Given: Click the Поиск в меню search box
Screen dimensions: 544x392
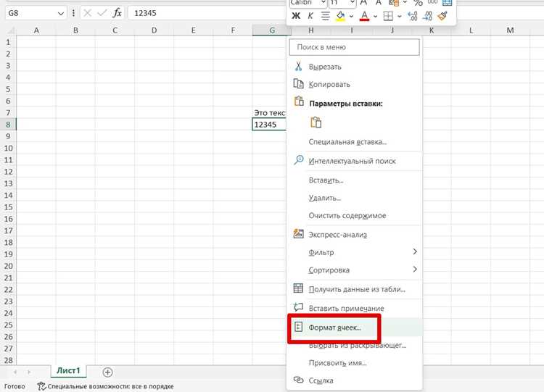Looking at the screenshot, I should (354, 47).
